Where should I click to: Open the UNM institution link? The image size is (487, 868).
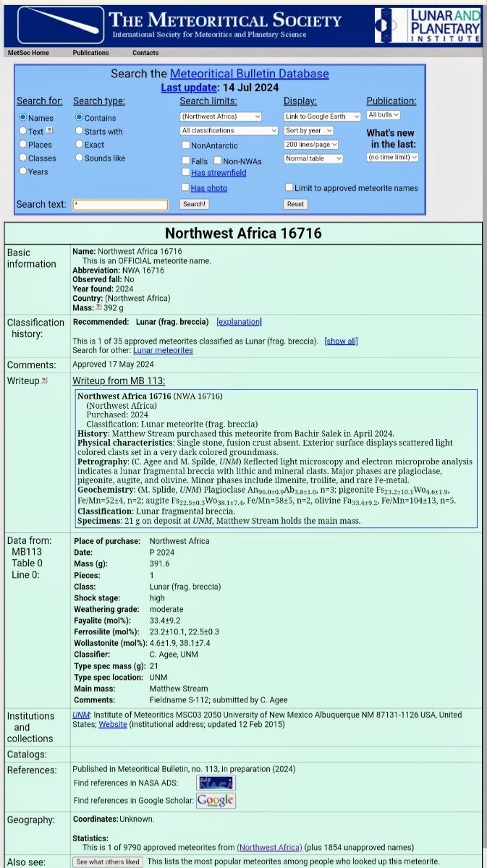point(81,715)
